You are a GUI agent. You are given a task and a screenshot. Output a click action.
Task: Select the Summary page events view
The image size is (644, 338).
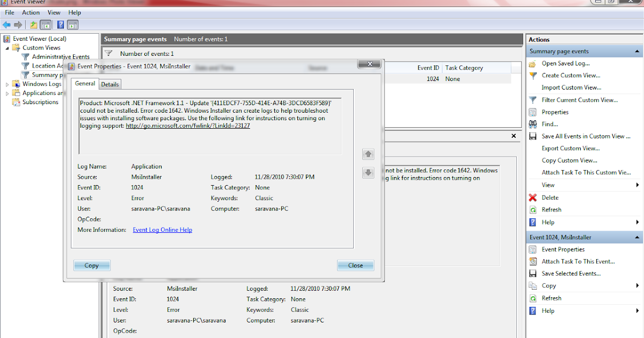[47, 75]
